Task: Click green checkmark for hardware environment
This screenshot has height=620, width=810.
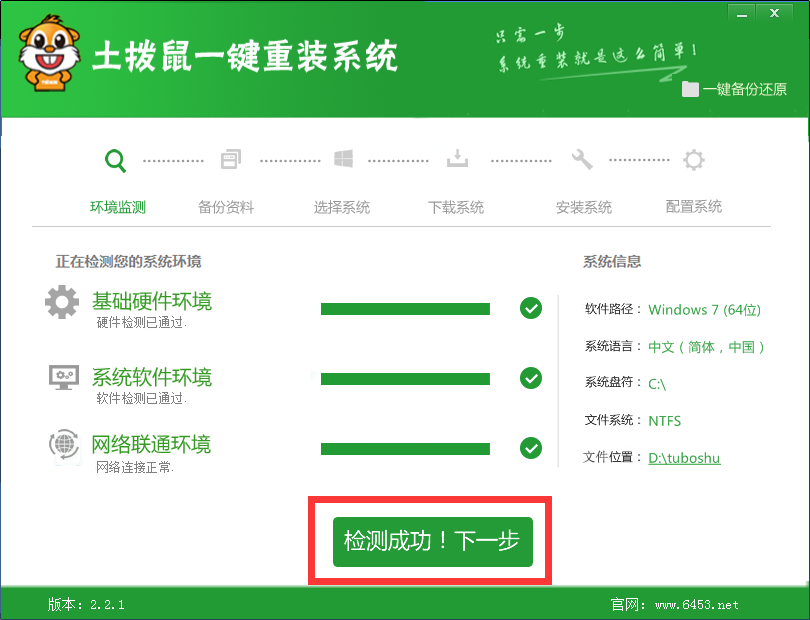Action: [531, 308]
